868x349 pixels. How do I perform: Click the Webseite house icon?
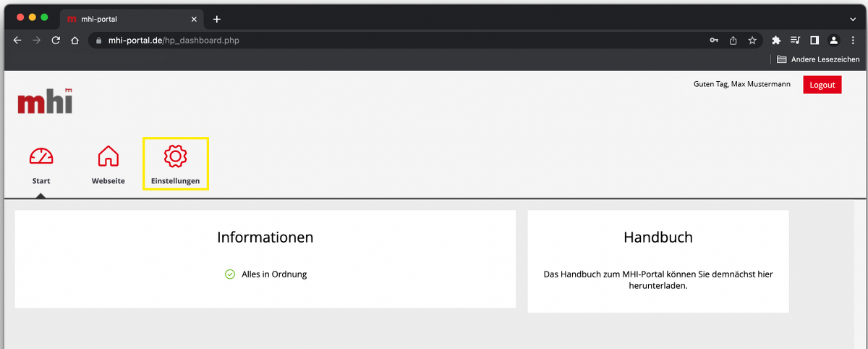(x=108, y=156)
